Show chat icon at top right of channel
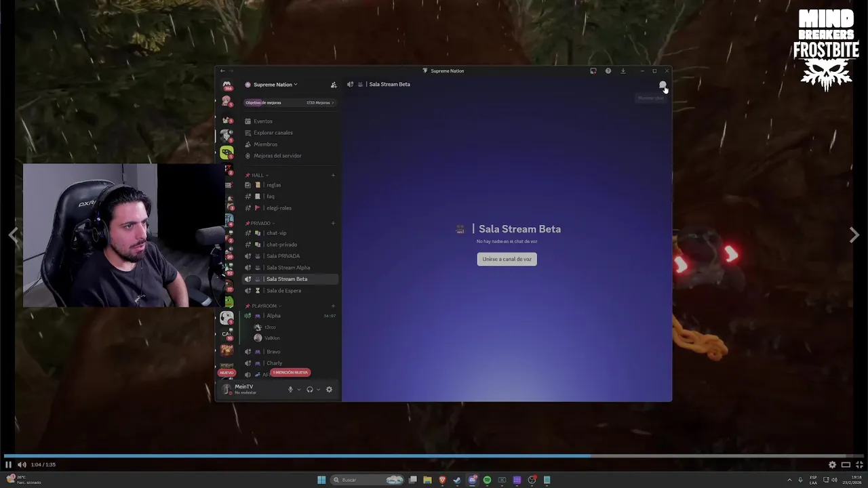Screen dimensions: 868x488 (x=663, y=85)
